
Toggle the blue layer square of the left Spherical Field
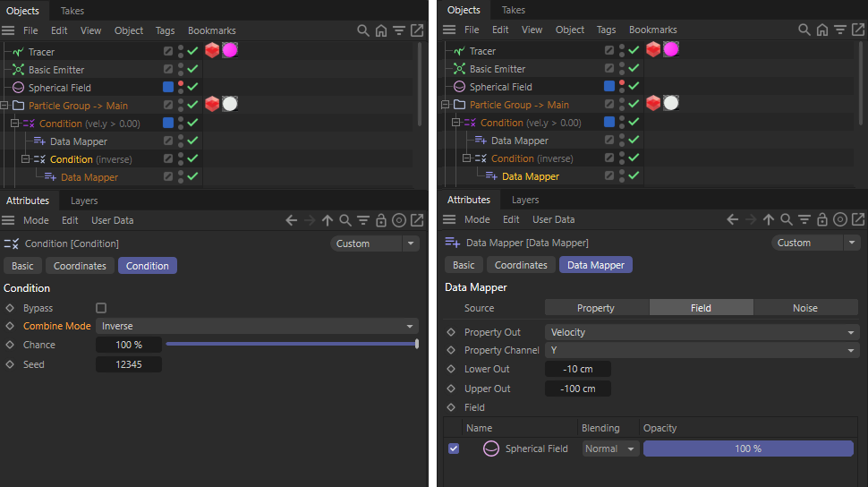(168, 87)
